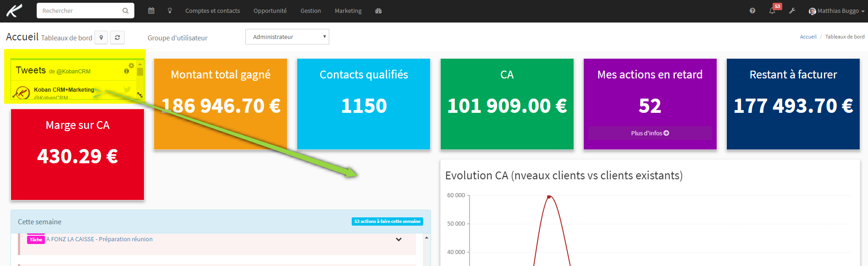Screen dimensions: 868x266
Task: Click the arrow icon in Plus d'infos
Action: click(666, 133)
